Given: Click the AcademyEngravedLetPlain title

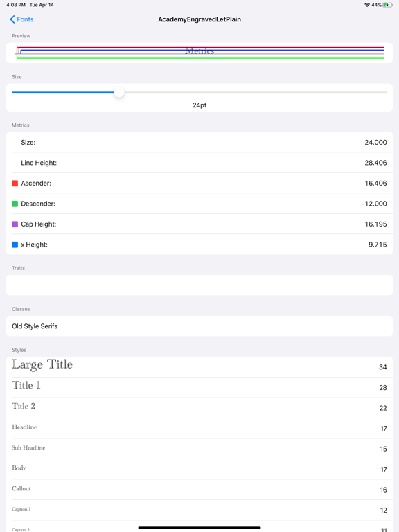Looking at the screenshot, I should coord(199,19).
